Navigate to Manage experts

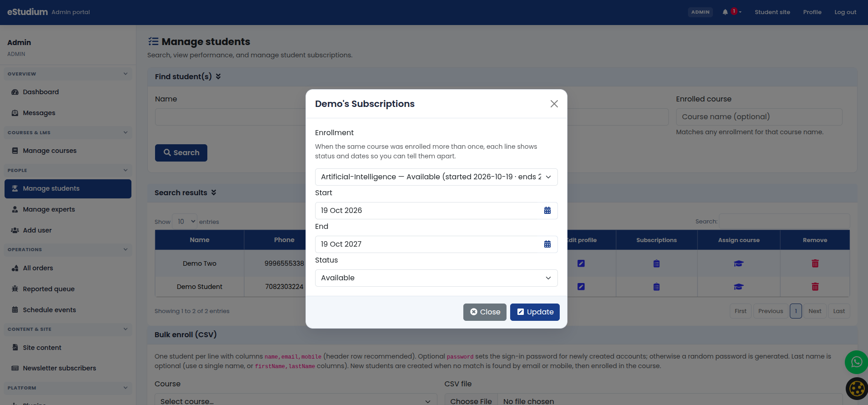coord(68,209)
